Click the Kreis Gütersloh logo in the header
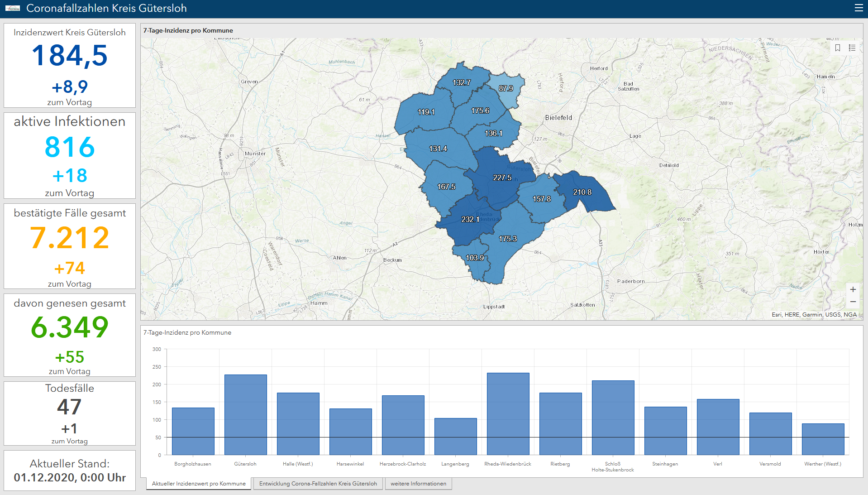This screenshot has height=495, width=868. pyautogui.click(x=13, y=8)
